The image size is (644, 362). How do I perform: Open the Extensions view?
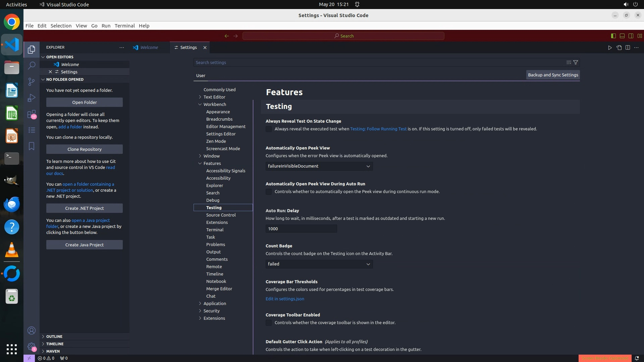tap(32, 114)
